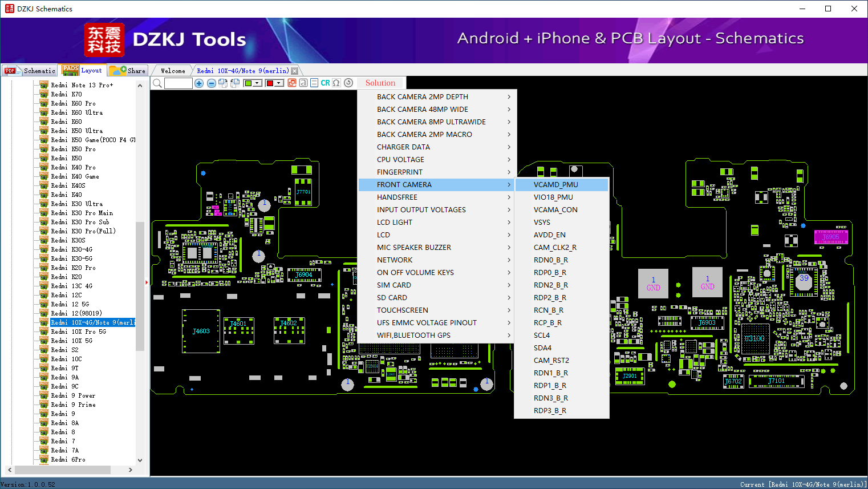
Task: Choose VCAMD_PMU from the submenu
Action: point(562,185)
